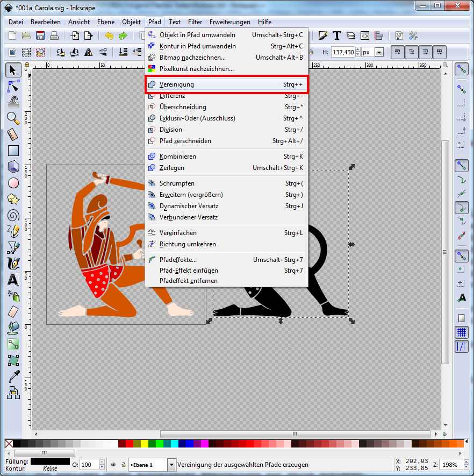Click the print icon
474x476 pixels.
(x=54, y=35)
